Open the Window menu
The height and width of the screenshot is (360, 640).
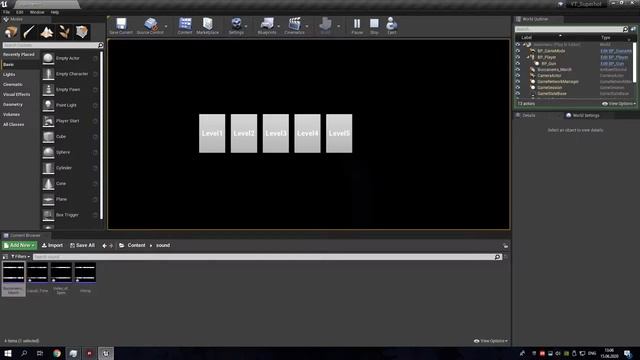pos(37,12)
